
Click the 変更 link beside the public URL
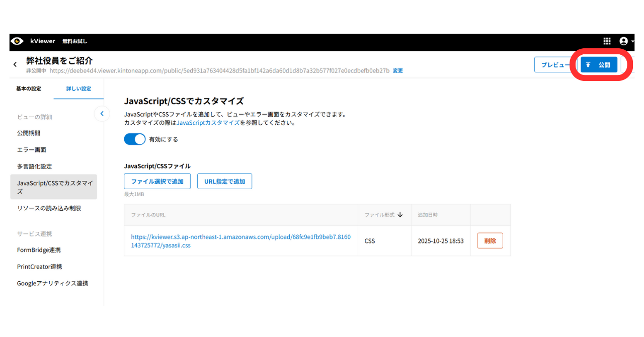[397, 70]
